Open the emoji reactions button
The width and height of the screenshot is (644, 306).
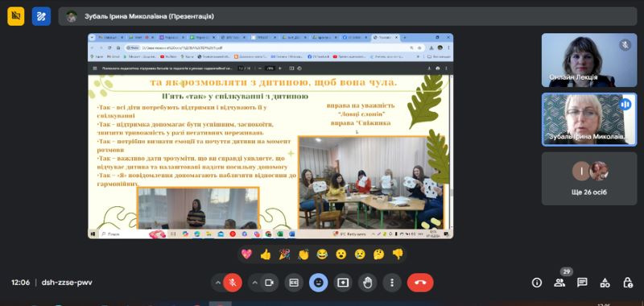[318, 283]
